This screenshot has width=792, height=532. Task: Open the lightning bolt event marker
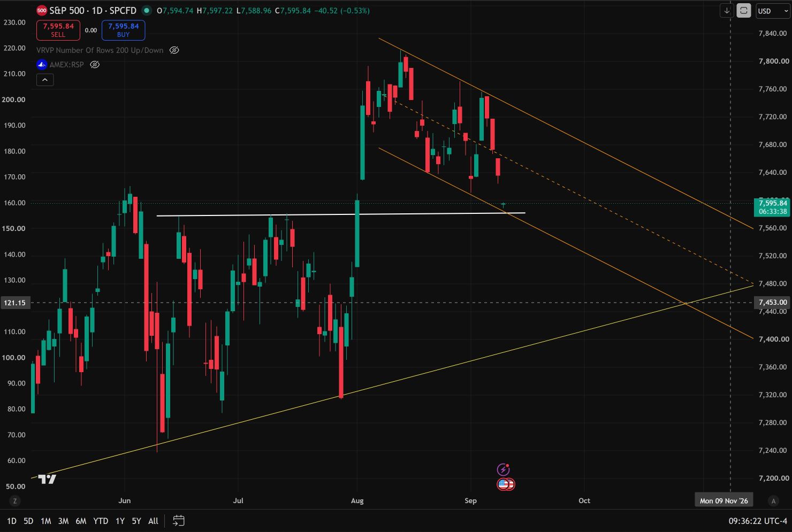click(504, 469)
